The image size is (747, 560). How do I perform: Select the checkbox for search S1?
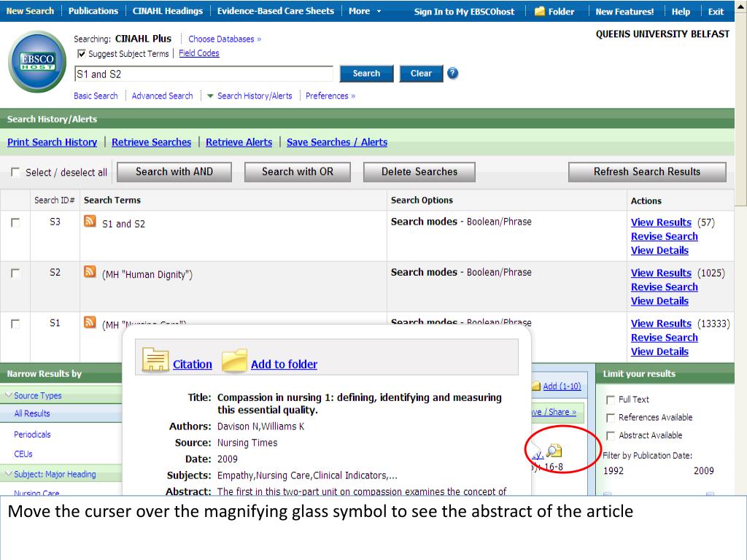15,324
